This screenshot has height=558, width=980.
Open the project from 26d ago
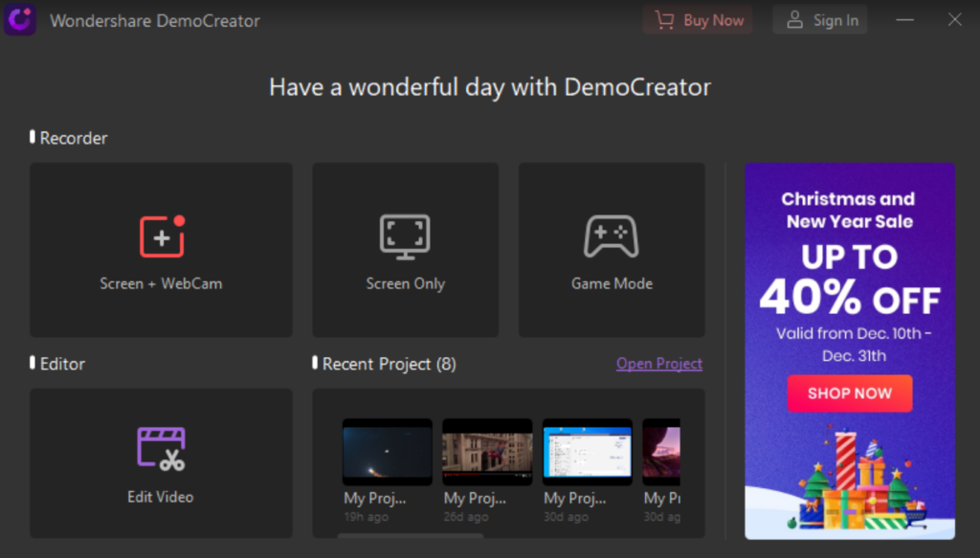(487, 452)
